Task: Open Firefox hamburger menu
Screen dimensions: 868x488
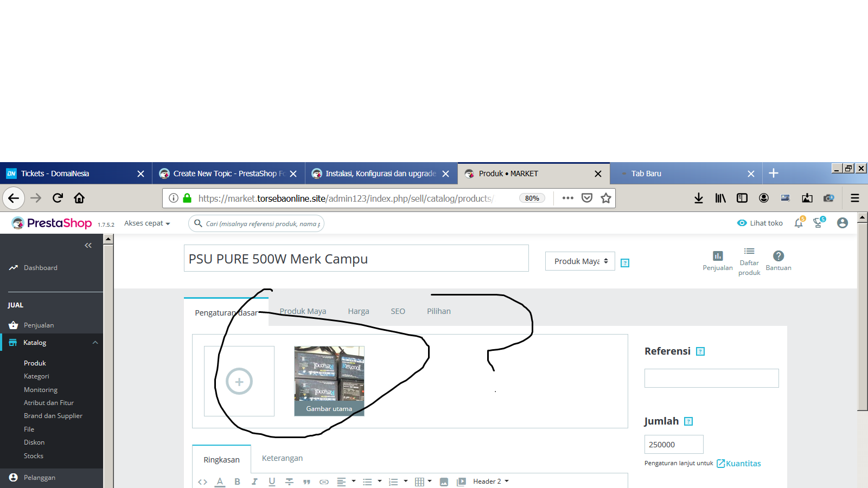Action: 855,198
